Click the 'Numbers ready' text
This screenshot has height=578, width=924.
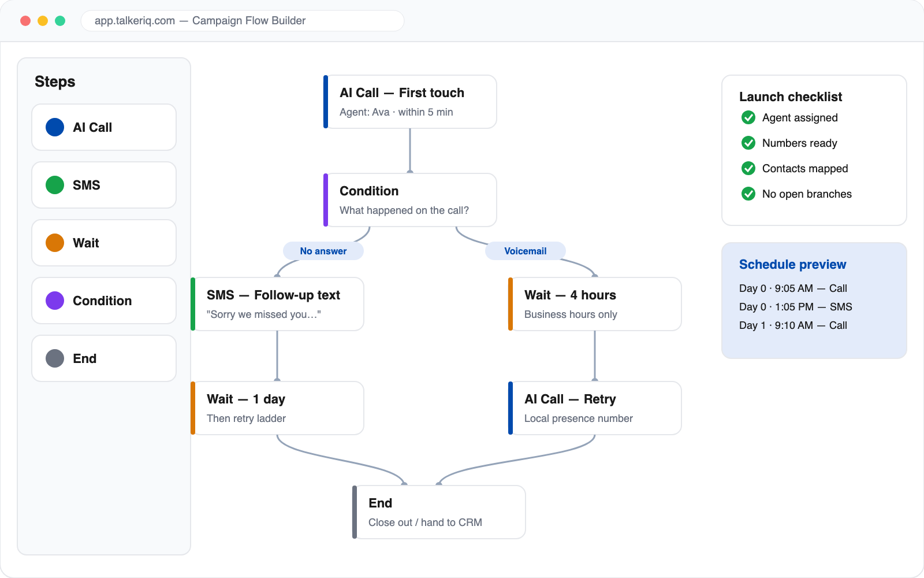800,143
